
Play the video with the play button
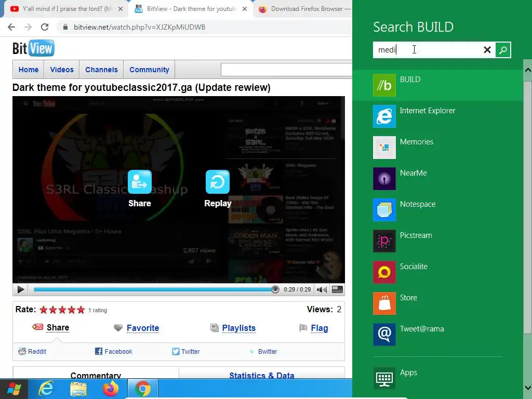pos(20,289)
